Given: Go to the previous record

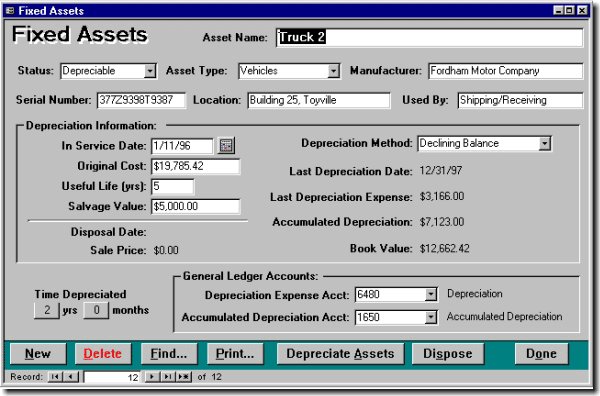Looking at the screenshot, I should point(71,377).
